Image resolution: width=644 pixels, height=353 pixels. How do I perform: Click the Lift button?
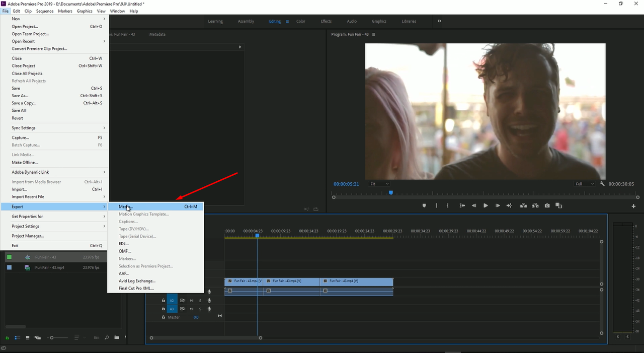click(x=523, y=205)
